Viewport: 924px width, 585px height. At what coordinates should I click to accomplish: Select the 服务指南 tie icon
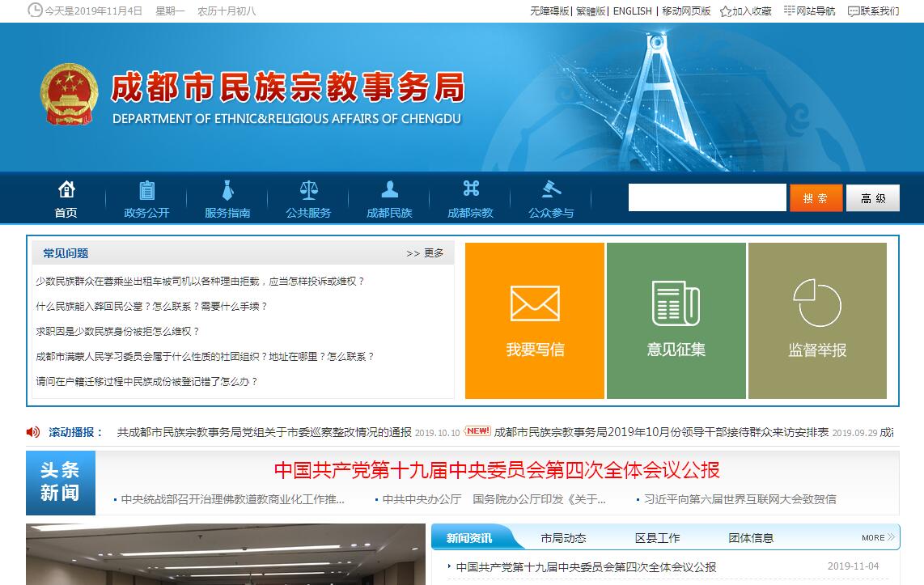click(x=227, y=190)
